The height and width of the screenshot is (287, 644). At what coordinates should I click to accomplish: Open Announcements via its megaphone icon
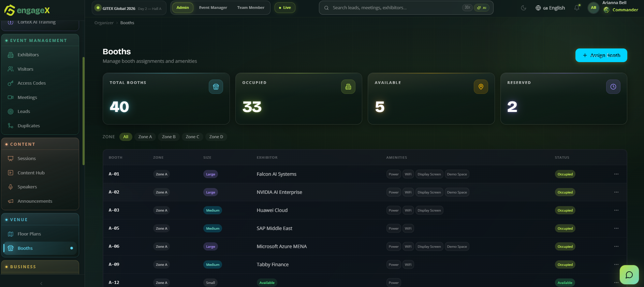(x=11, y=201)
